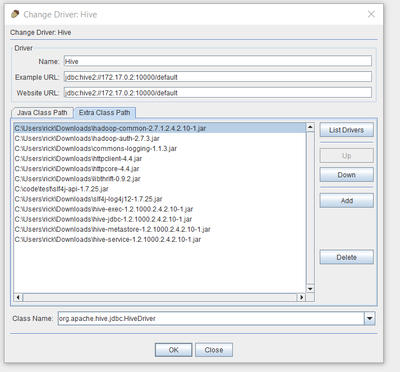Move the selected jar Down
Viewport: 400px width, 372px height.
pyautogui.click(x=346, y=175)
